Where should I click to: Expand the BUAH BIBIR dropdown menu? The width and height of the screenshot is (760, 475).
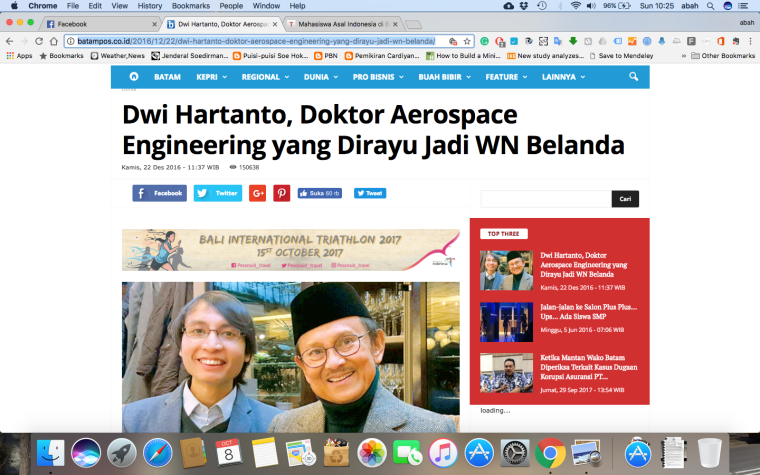point(444,77)
